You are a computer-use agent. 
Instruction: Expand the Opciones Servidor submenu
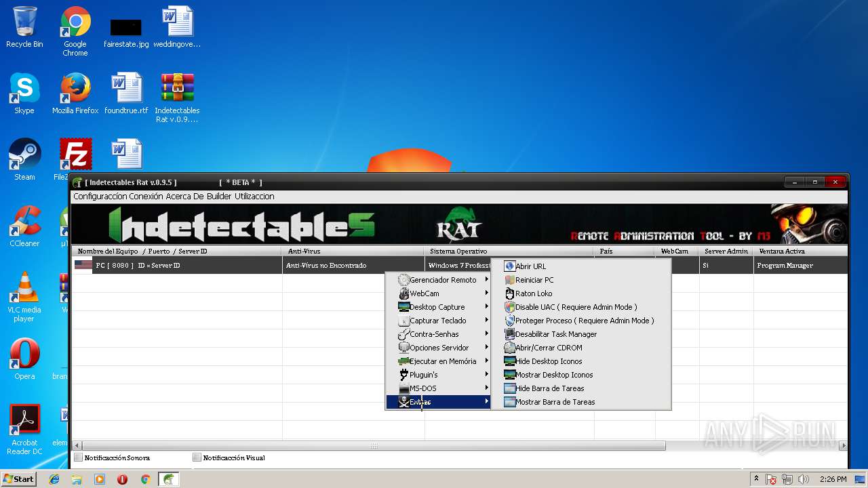coord(438,348)
